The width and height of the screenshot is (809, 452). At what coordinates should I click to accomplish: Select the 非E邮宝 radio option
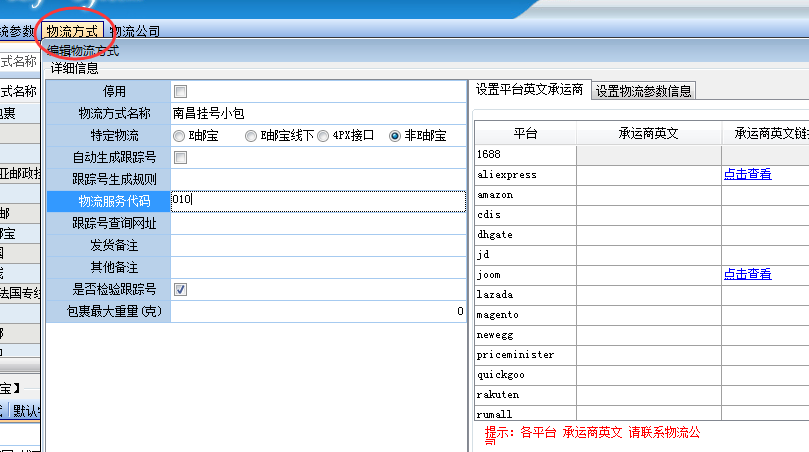395,136
